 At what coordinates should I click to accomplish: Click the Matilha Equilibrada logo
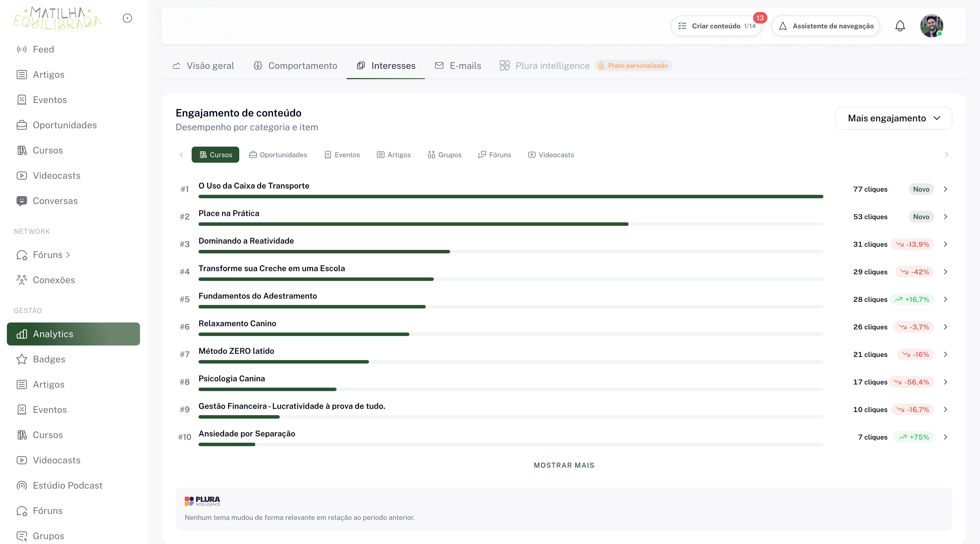(x=57, y=18)
